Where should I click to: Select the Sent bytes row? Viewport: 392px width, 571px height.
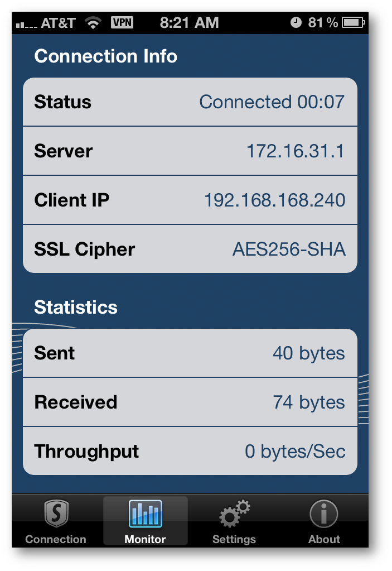pos(190,353)
